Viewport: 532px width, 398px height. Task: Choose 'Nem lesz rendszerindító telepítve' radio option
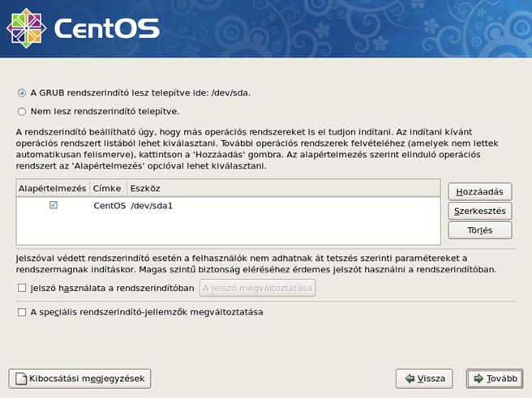pyautogui.click(x=22, y=111)
